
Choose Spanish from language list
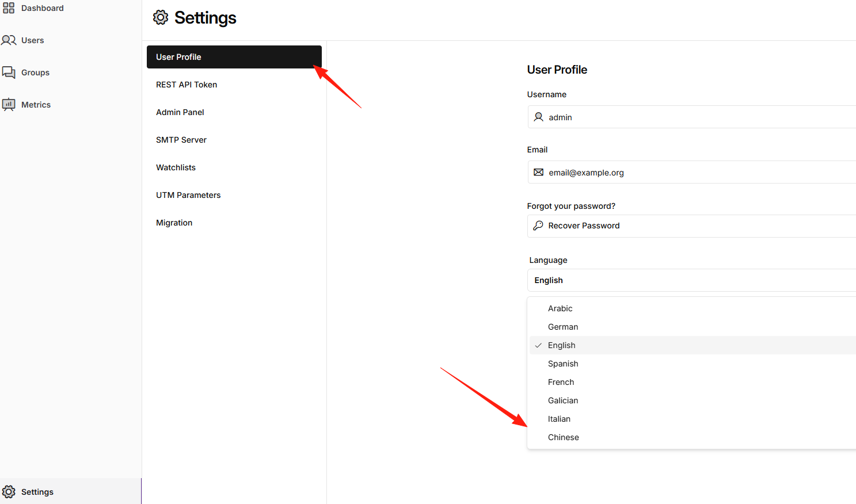pos(693,364)
